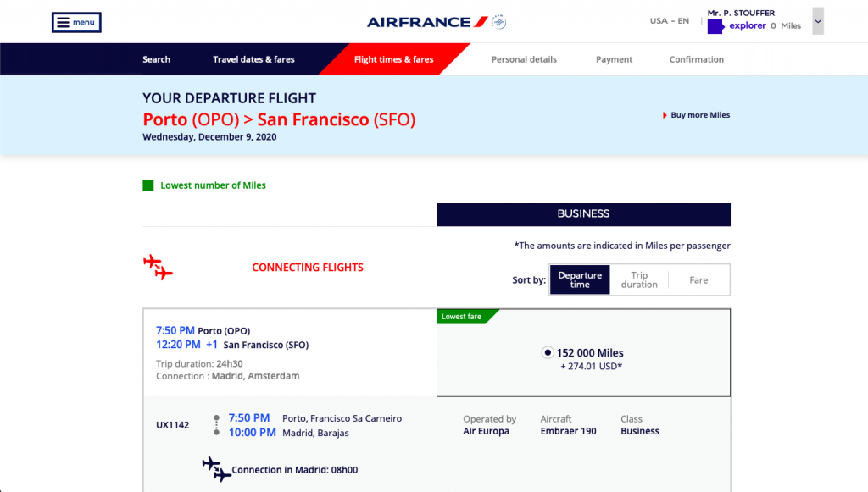Click the SkyTeam alliance emblem
Screen dimensions: 868x492
click(x=498, y=21)
